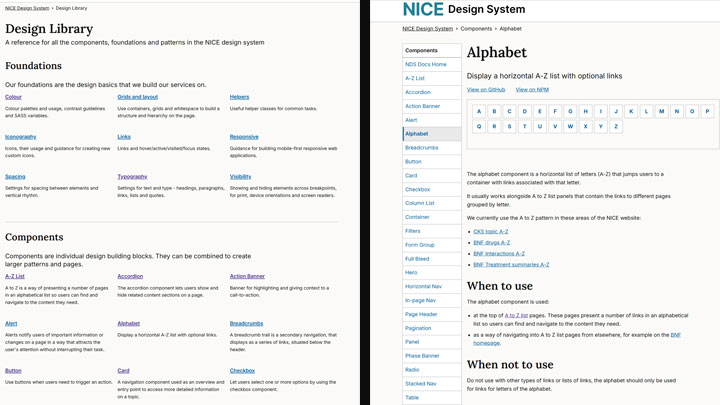Select Horizontal Nav in sidebar

pos(432,286)
